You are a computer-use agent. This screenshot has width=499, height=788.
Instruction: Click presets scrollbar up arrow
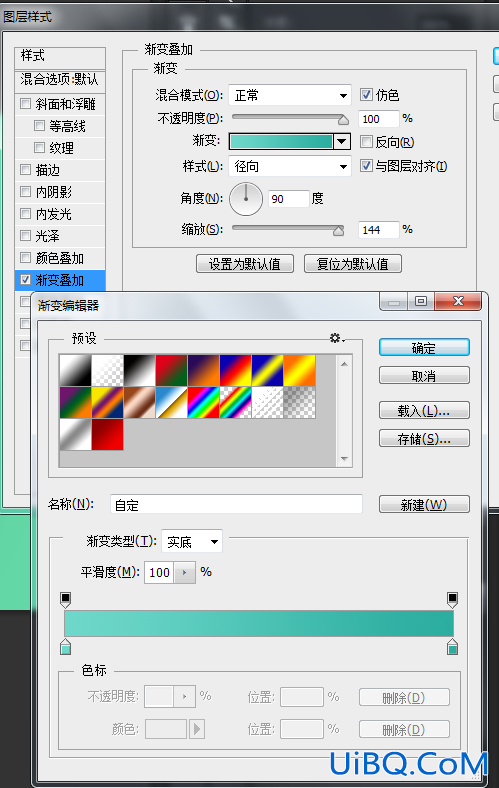coord(344,363)
